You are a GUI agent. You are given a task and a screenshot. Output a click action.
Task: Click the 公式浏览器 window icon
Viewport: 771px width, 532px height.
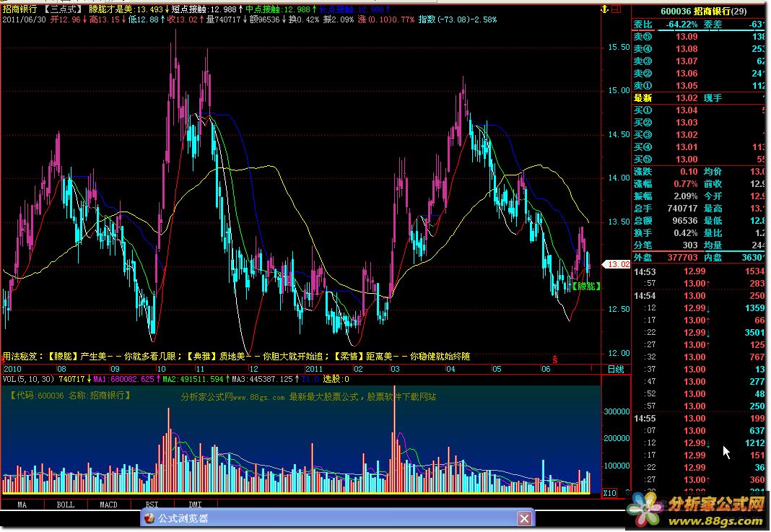149,518
